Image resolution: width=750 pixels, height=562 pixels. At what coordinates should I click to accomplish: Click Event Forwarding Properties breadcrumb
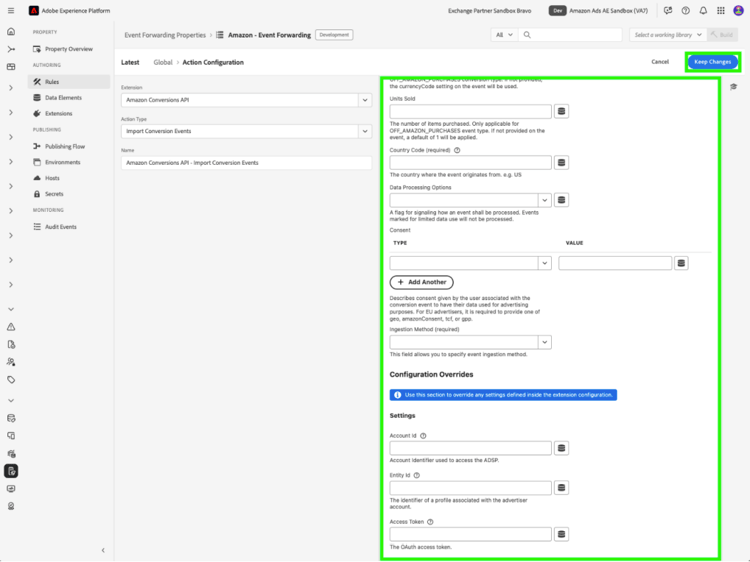click(x=165, y=35)
